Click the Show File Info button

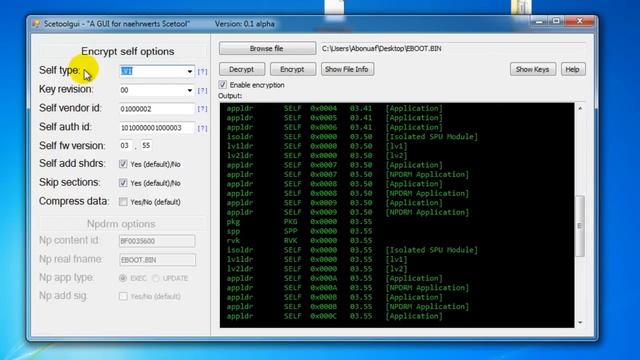pos(347,69)
